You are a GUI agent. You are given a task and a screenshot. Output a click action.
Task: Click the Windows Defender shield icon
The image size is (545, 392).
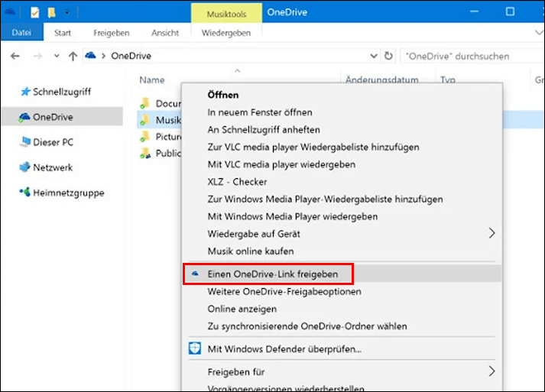195,348
